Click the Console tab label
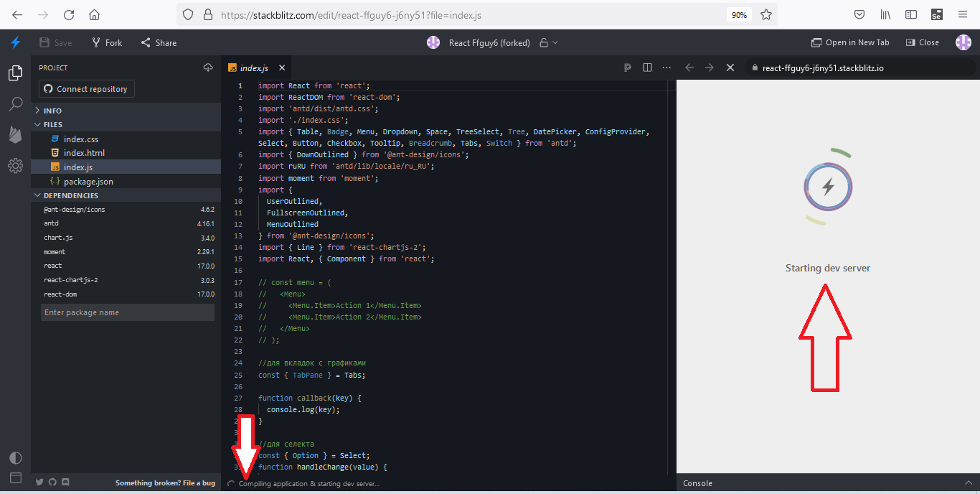 [x=697, y=483]
